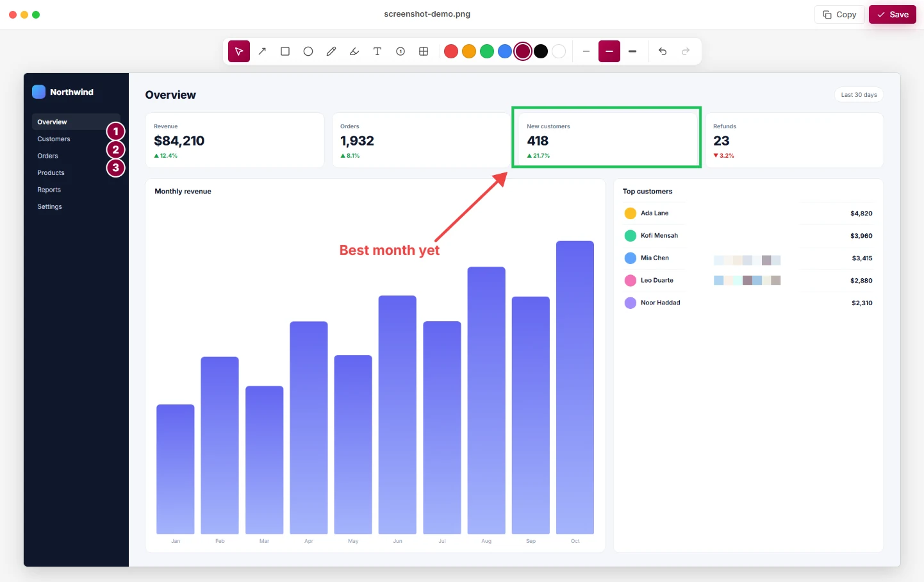Click Products in the Northwind sidebar
The width and height of the screenshot is (924, 582).
(x=51, y=173)
